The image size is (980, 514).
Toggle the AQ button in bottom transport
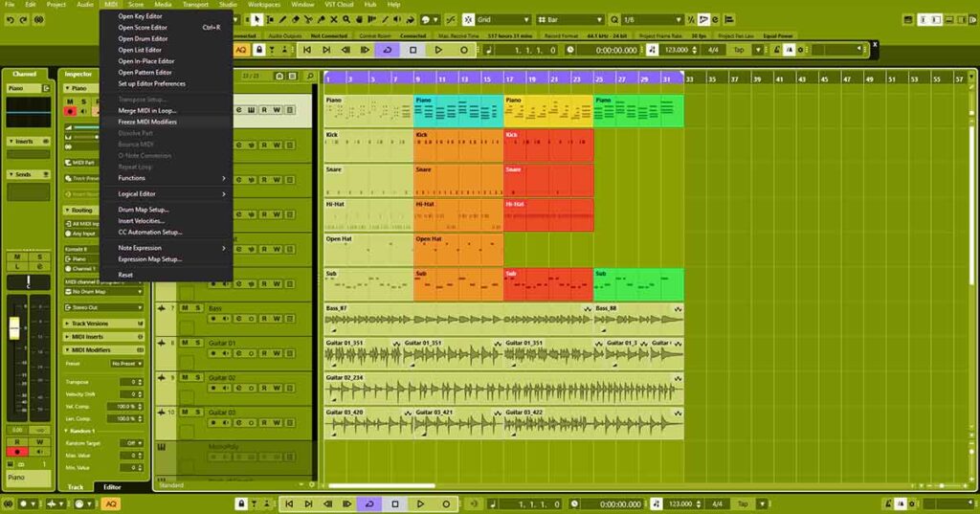tap(111, 504)
